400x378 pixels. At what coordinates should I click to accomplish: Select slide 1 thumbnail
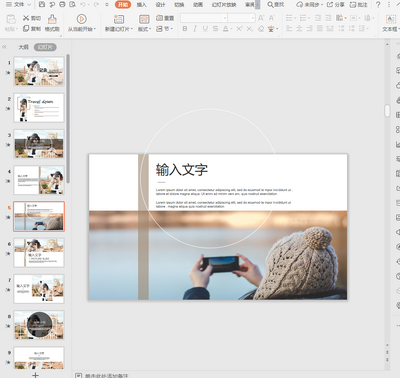click(39, 71)
